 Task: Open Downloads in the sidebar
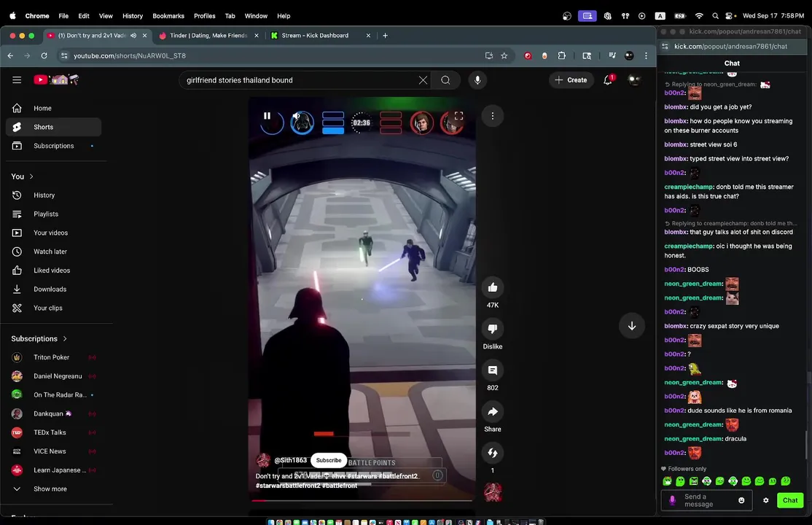coord(53,289)
